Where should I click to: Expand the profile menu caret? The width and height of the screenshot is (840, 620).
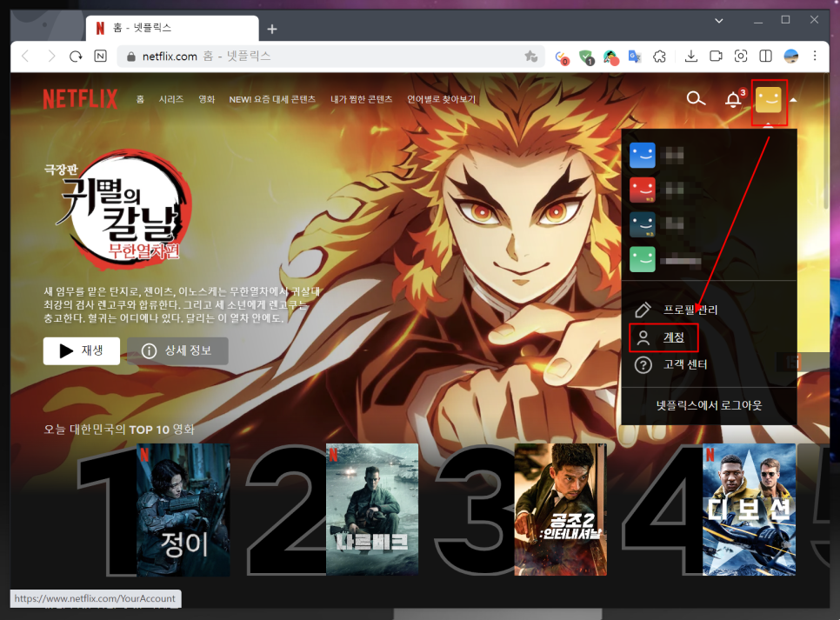pos(793,100)
